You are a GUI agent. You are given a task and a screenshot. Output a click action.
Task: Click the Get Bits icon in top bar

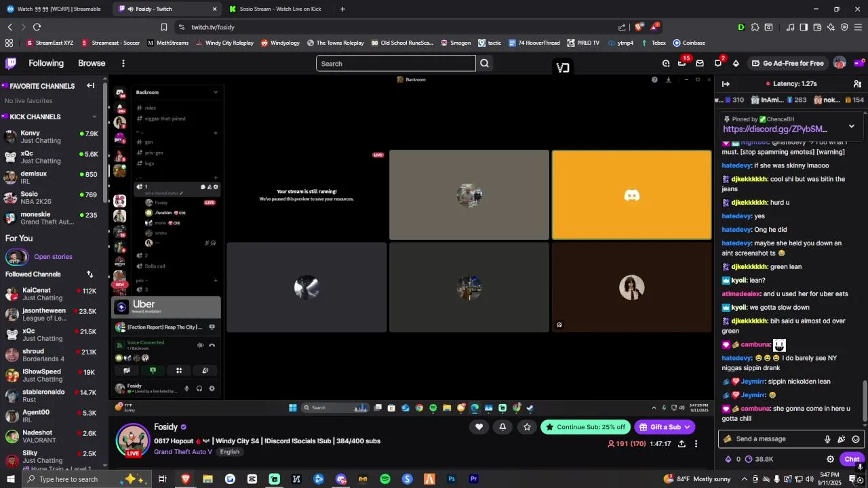[736, 63]
